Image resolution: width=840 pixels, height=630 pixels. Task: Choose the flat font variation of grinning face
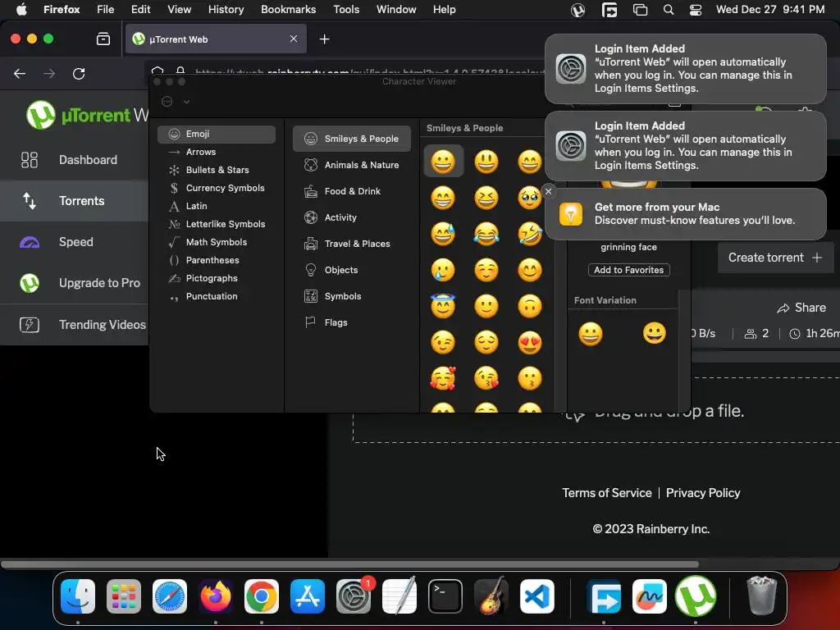click(655, 333)
